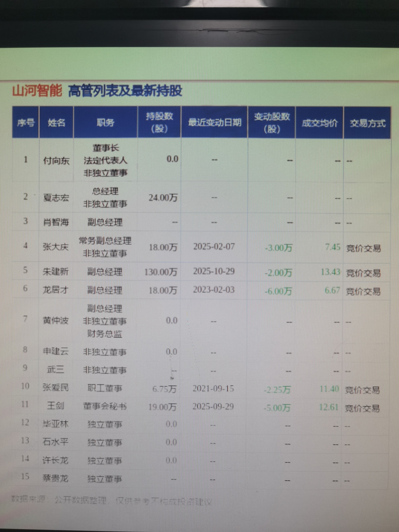The height and width of the screenshot is (532, 399).
Task: Select the name 蔡贵龙 in row 15
Action: tap(55, 478)
